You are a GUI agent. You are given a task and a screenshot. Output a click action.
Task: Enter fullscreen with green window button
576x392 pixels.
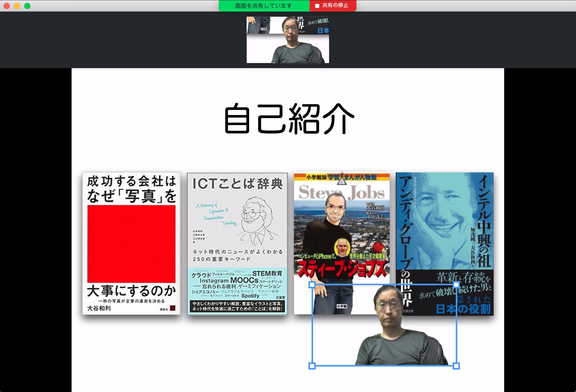pos(27,6)
